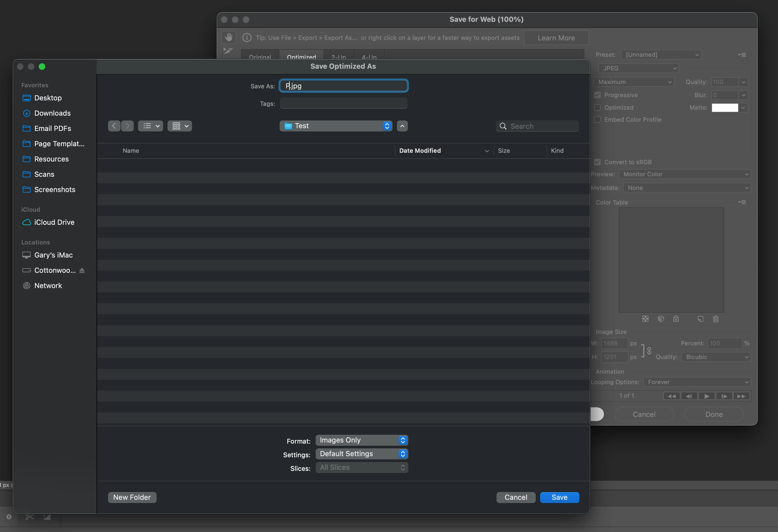Open Color Table panel menu icon
Viewport: 778px width, 532px height.
[x=742, y=202]
